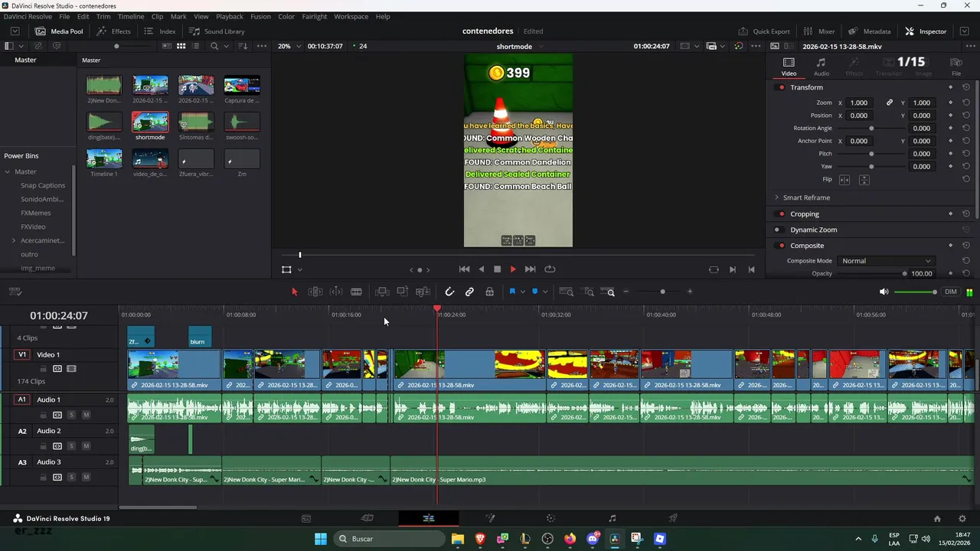This screenshot has height=551, width=980.
Task: Toggle Transform section enable dot
Action: (x=781, y=87)
